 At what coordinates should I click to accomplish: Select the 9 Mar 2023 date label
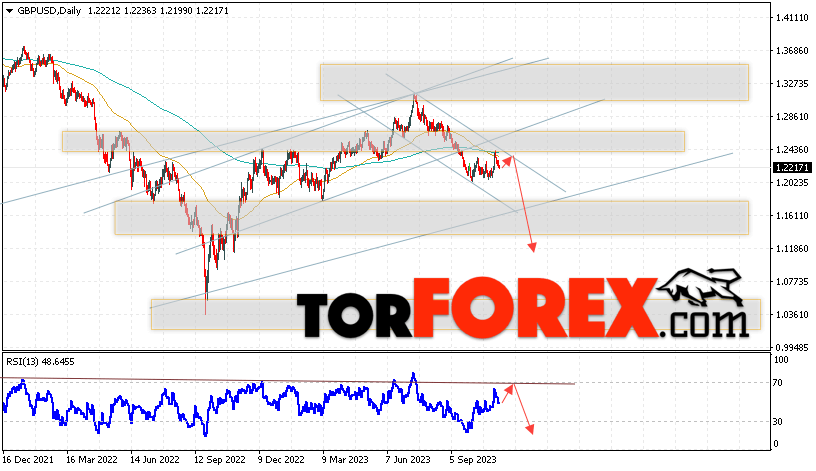(x=346, y=460)
